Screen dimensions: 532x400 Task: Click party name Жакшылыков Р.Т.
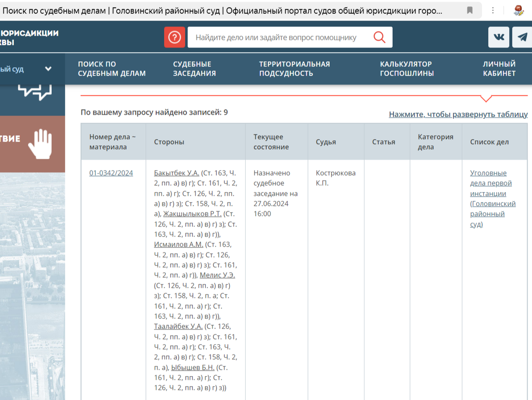pos(192,214)
